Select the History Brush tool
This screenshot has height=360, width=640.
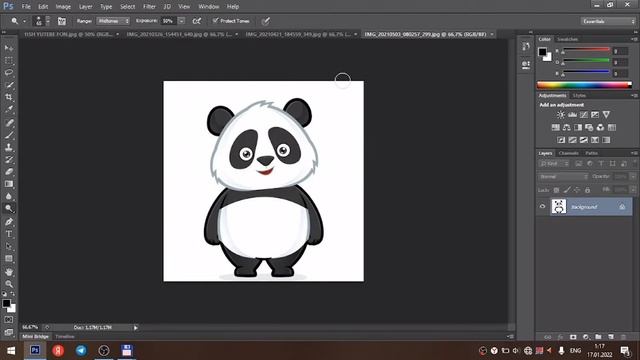[x=9, y=159]
